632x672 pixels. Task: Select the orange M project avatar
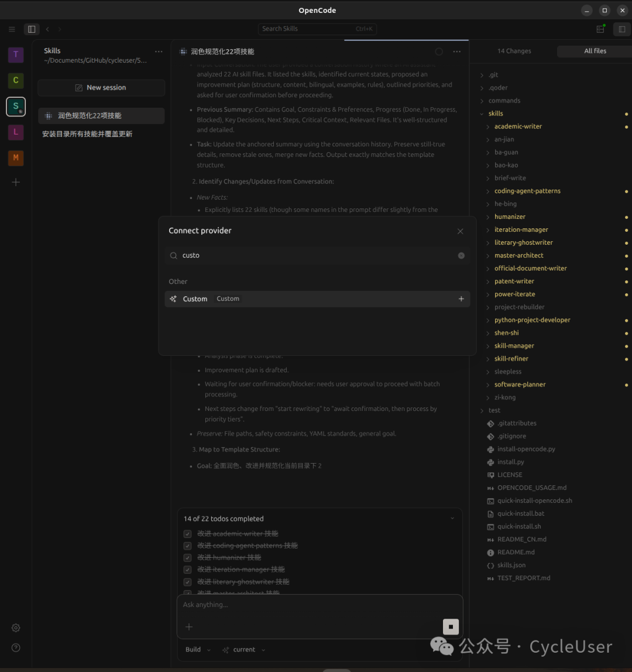(x=16, y=157)
